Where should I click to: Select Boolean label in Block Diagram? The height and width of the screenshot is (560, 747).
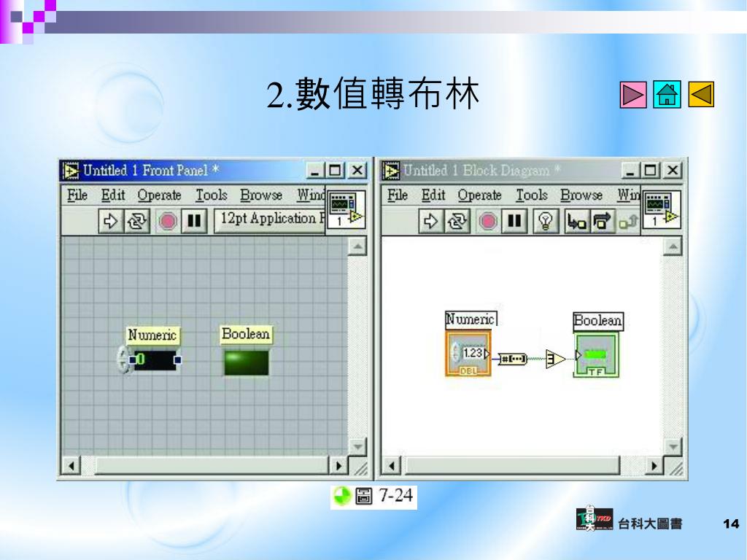click(x=598, y=321)
